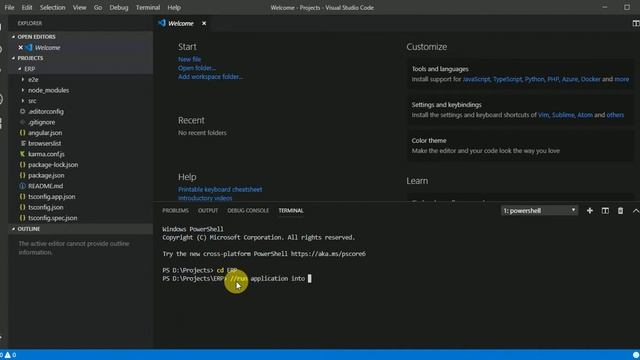Click the Azure link
This screenshot has height=360, width=640.
[x=570, y=79]
